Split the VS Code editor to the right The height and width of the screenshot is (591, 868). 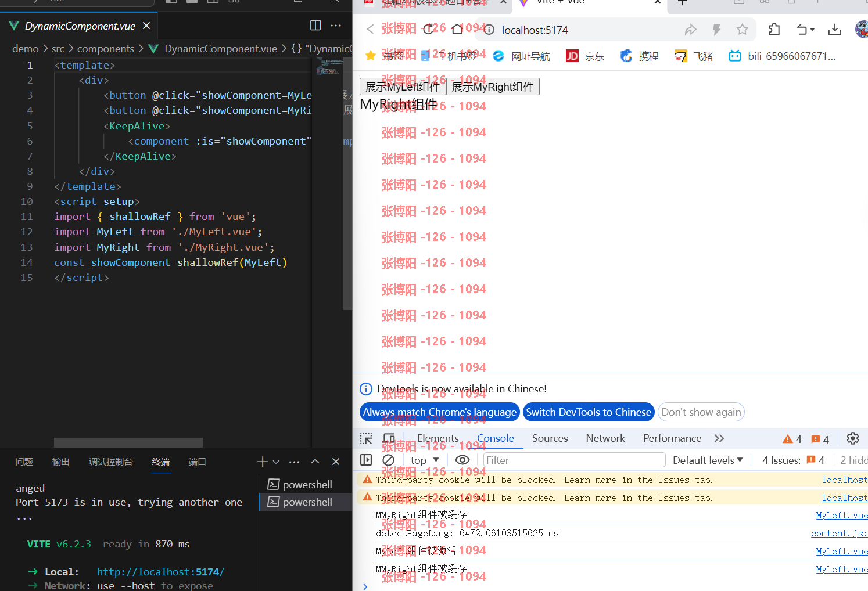pos(315,26)
